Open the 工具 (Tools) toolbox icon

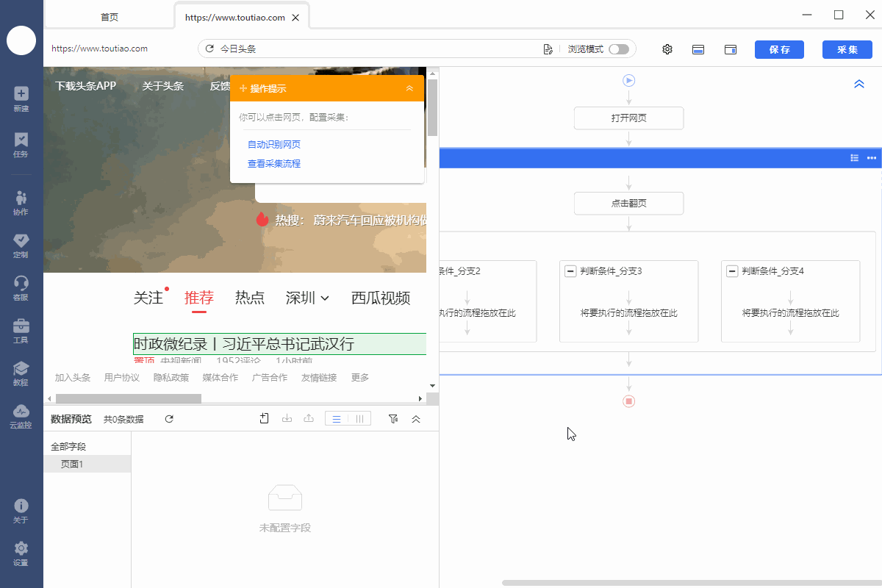point(21,330)
